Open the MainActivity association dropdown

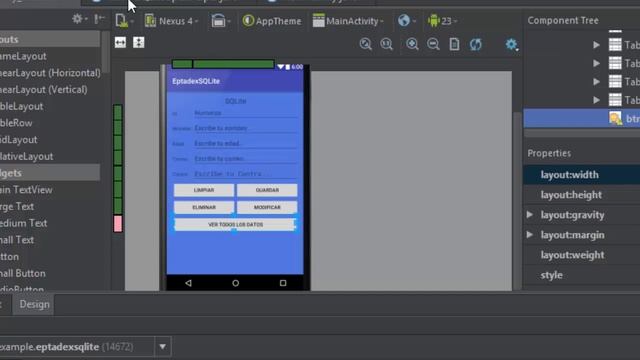click(x=348, y=21)
